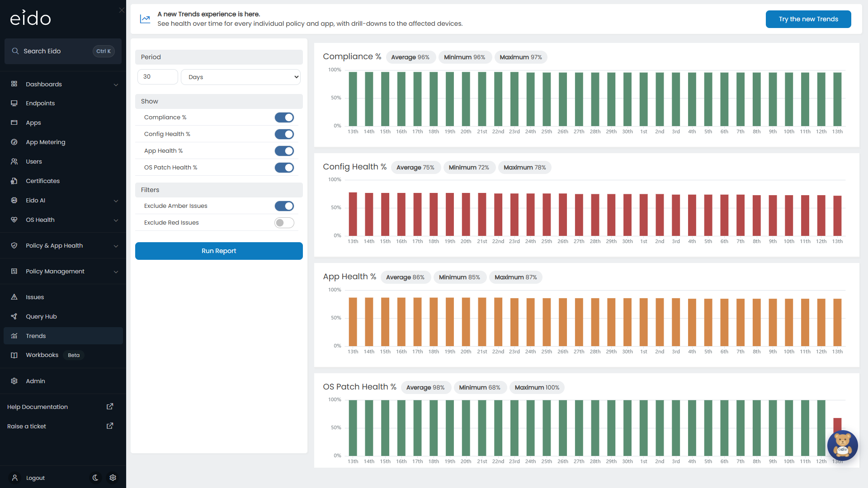Click the Endpoints monitor icon
868x488 pixels.
coord(14,103)
